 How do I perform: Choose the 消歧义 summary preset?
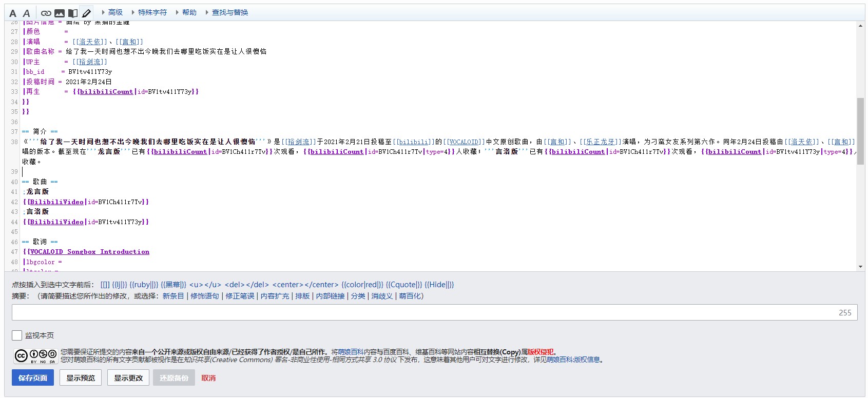point(382,296)
